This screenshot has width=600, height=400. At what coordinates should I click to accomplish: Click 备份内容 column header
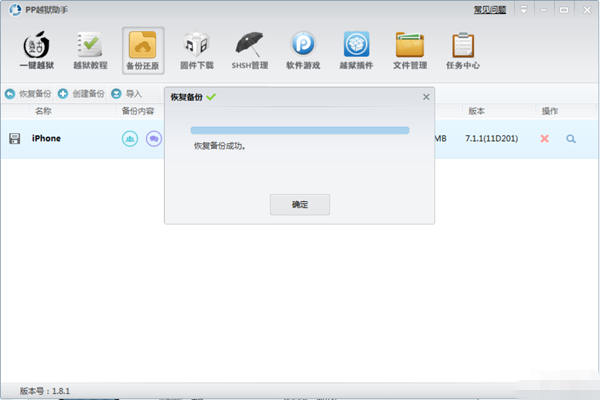pos(138,111)
